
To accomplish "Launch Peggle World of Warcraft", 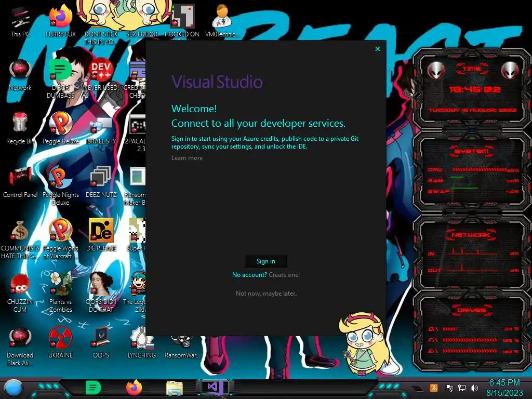I will tap(60, 240).
